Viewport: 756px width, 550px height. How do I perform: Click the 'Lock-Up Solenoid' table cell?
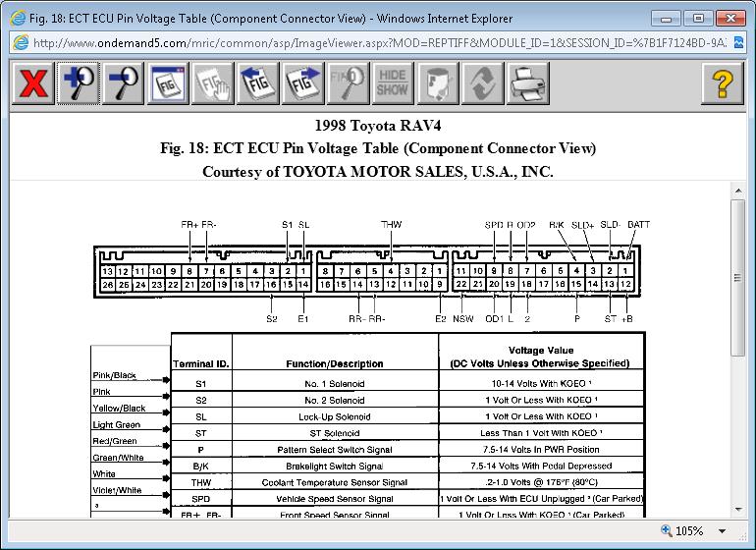click(335, 416)
